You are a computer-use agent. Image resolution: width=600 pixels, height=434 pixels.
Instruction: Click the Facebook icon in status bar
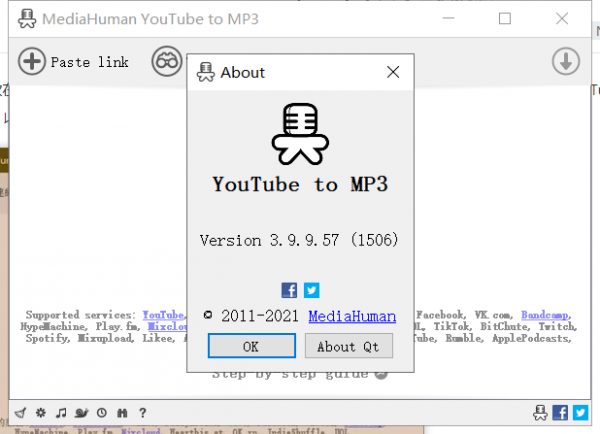[560, 413]
